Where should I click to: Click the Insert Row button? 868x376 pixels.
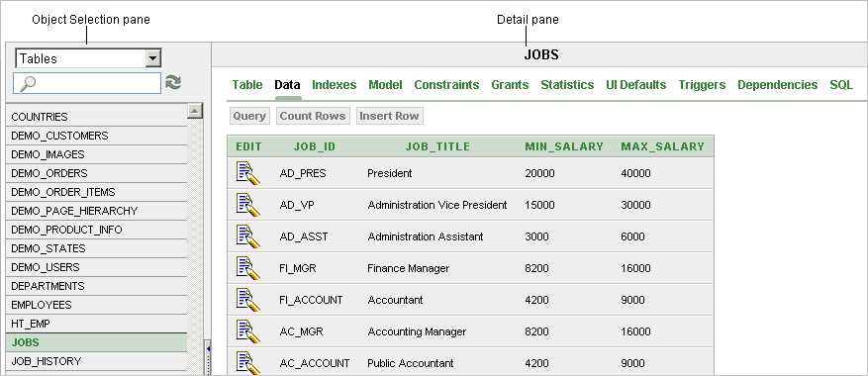390,116
